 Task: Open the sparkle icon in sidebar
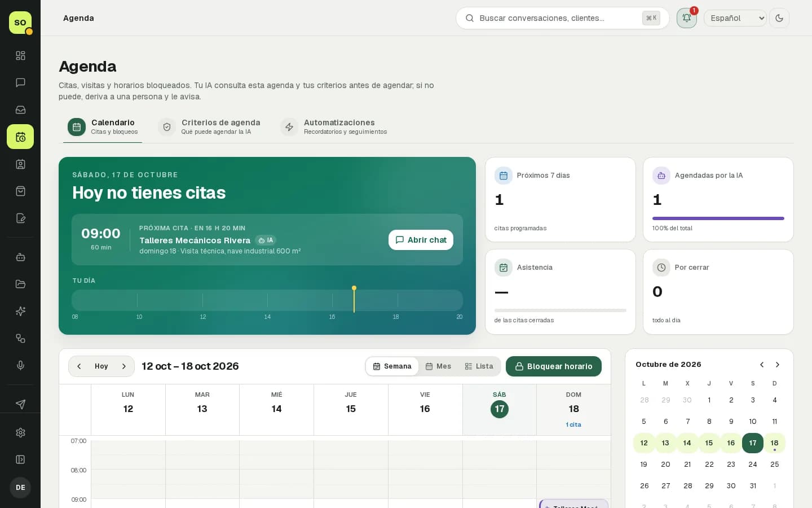20,311
